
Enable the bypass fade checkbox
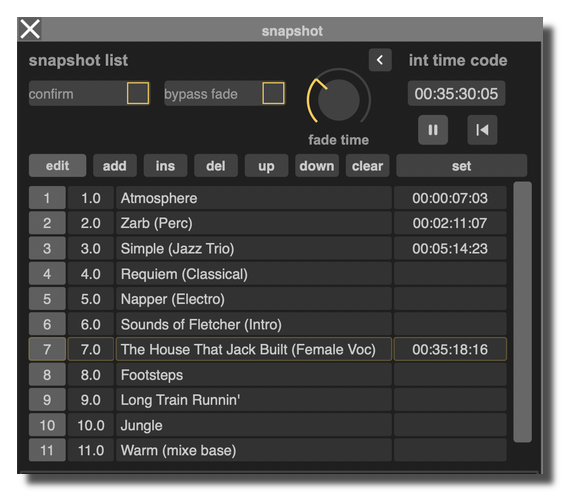273,93
